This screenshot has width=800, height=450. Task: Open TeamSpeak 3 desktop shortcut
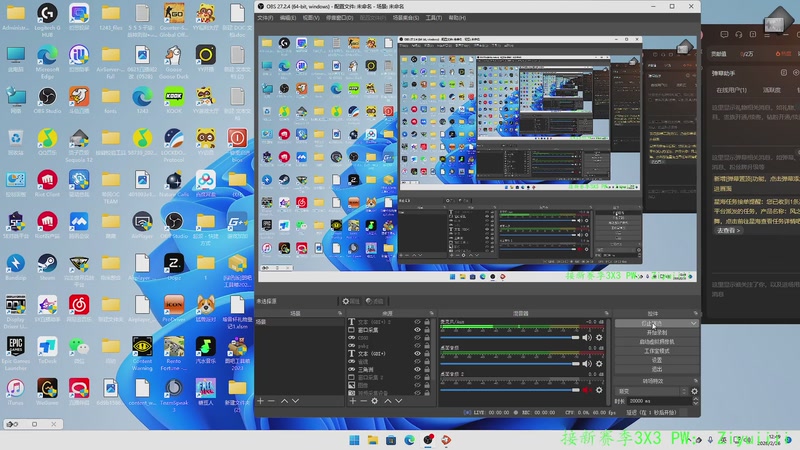(174, 395)
